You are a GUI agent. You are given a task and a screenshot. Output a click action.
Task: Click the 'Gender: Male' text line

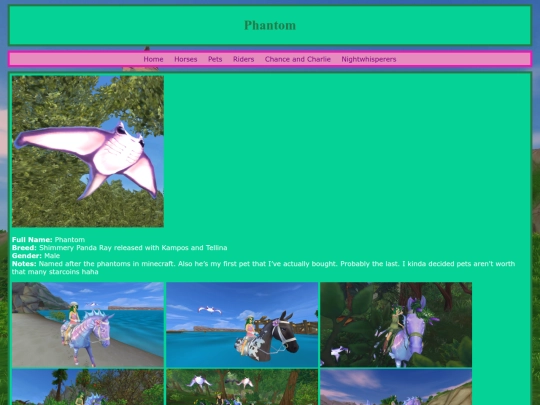(x=36, y=256)
